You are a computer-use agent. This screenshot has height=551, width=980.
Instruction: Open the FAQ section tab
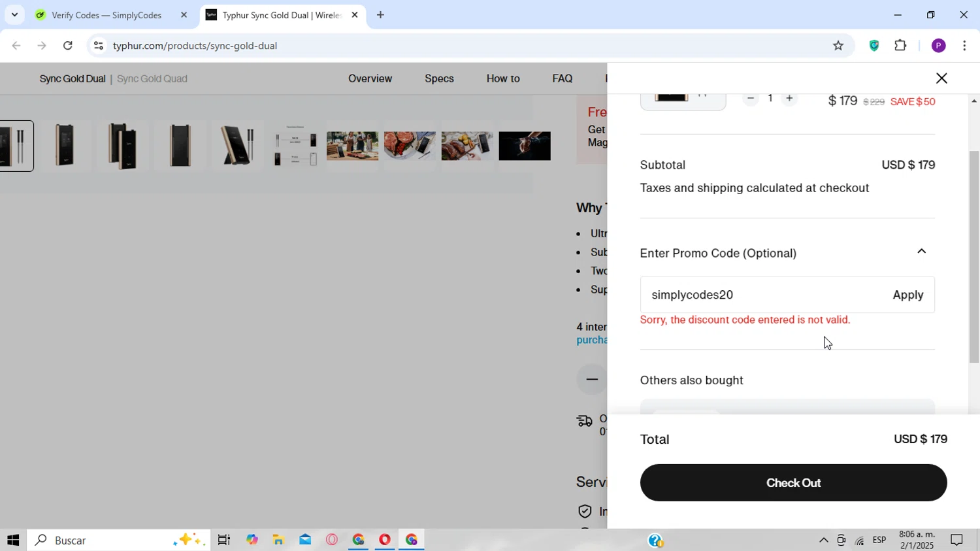pyautogui.click(x=562, y=78)
